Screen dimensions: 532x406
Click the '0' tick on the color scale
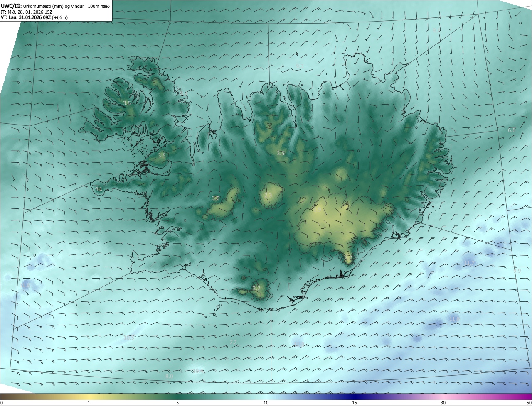pos(2,403)
